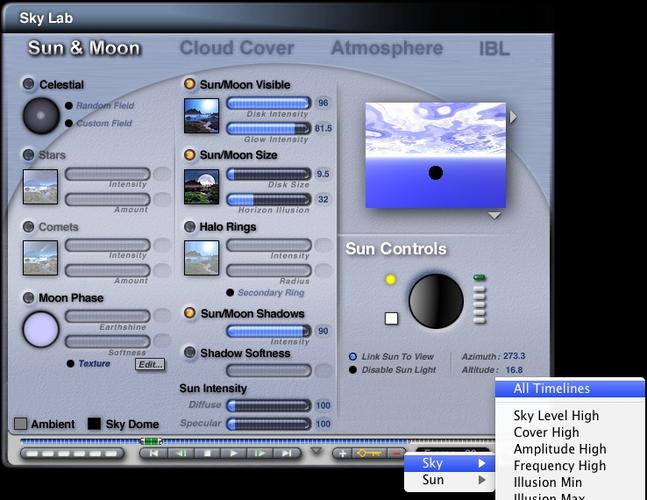This screenshot has width=647, height=500.
Task: Adjust the Disk Intensity slider
Action: pos(269,103)
